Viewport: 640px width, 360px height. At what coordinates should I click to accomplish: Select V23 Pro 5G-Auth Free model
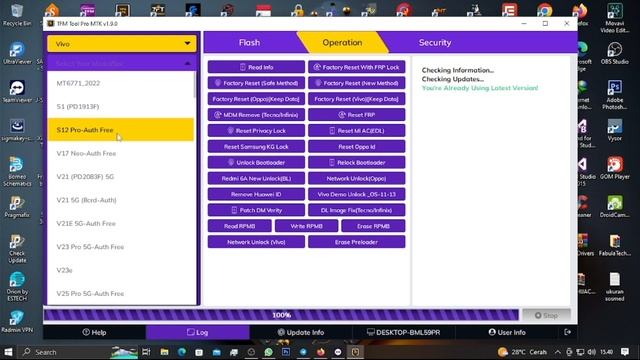click(121, 247)
